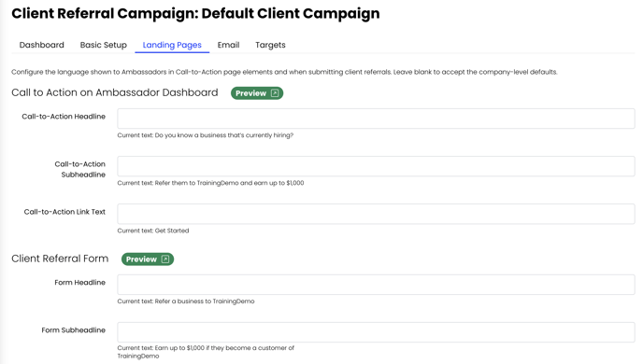Click the Call-to-Action Link Text label

64,212
